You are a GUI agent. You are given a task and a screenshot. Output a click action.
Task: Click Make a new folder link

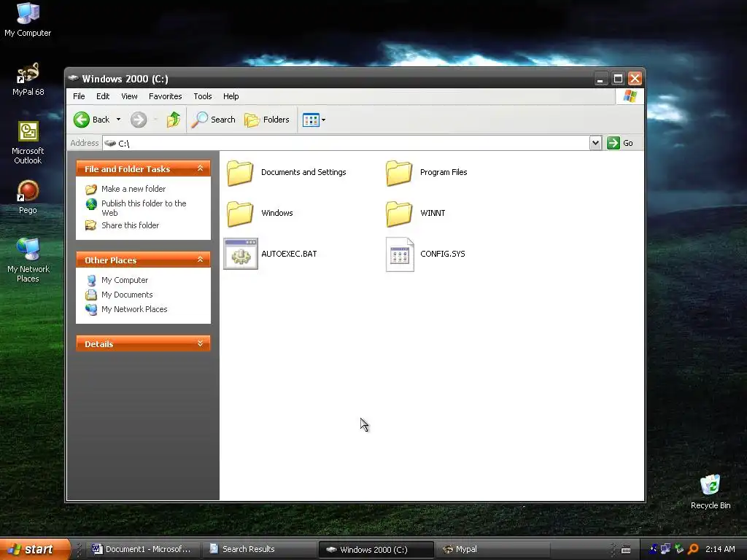click(x=133, y=189)
